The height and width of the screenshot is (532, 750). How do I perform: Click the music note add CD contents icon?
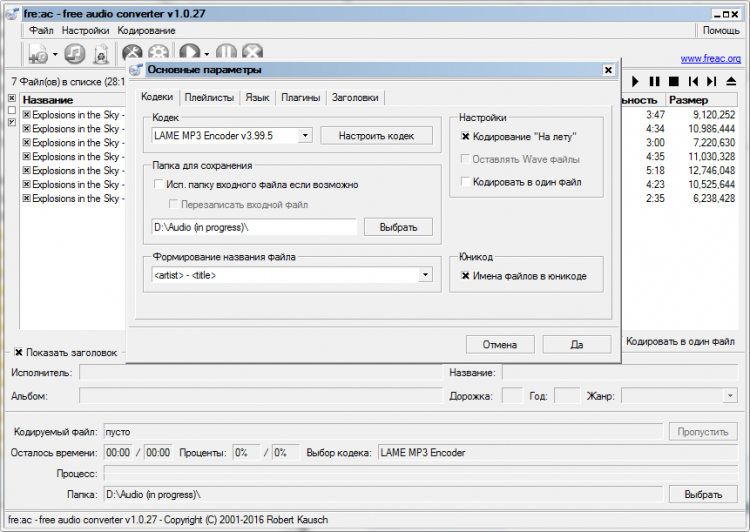(x=74, y=54)
